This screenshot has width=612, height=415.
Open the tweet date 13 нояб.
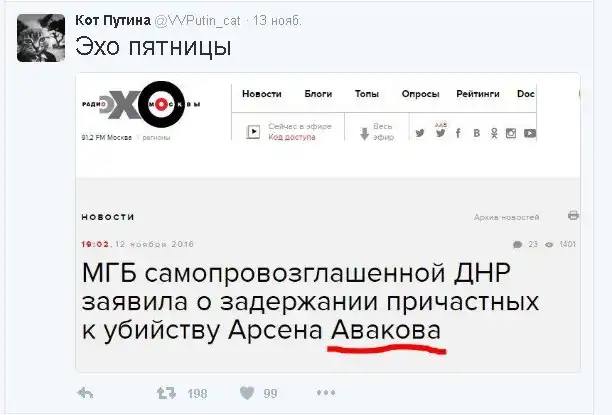click(277, 21)
